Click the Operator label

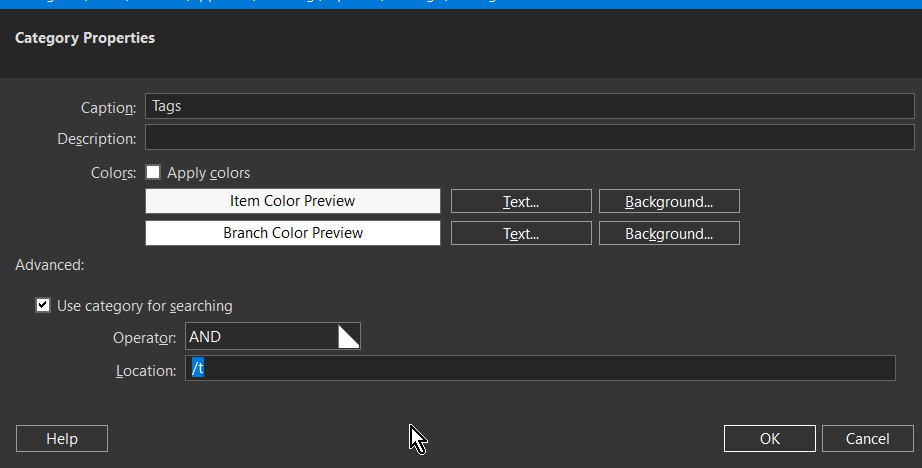click(145, 338)
